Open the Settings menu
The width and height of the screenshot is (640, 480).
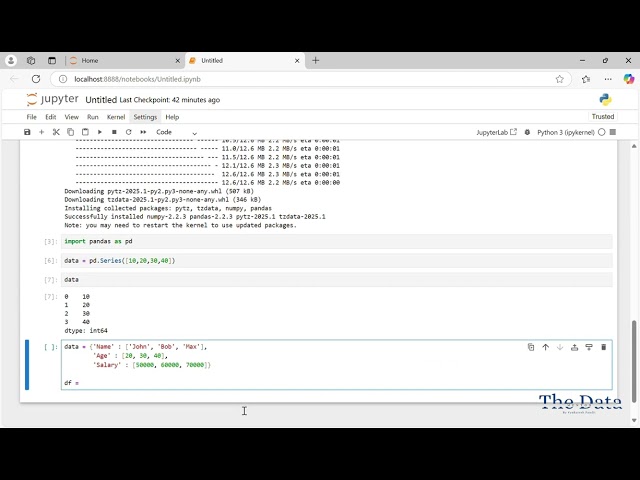(145, 117)
